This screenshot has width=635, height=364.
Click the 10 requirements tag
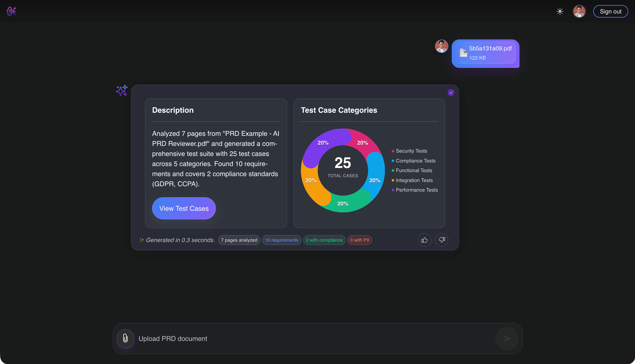coord(282,240)
